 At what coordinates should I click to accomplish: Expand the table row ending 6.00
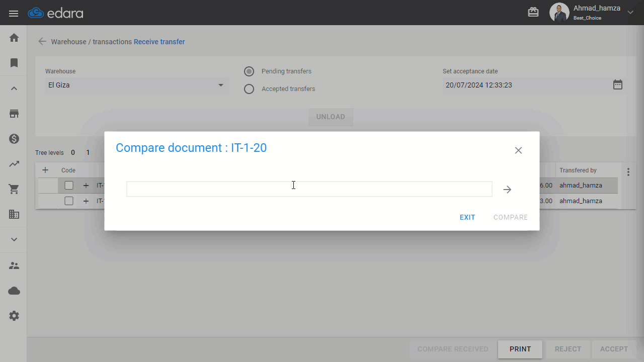pos(86,186)
